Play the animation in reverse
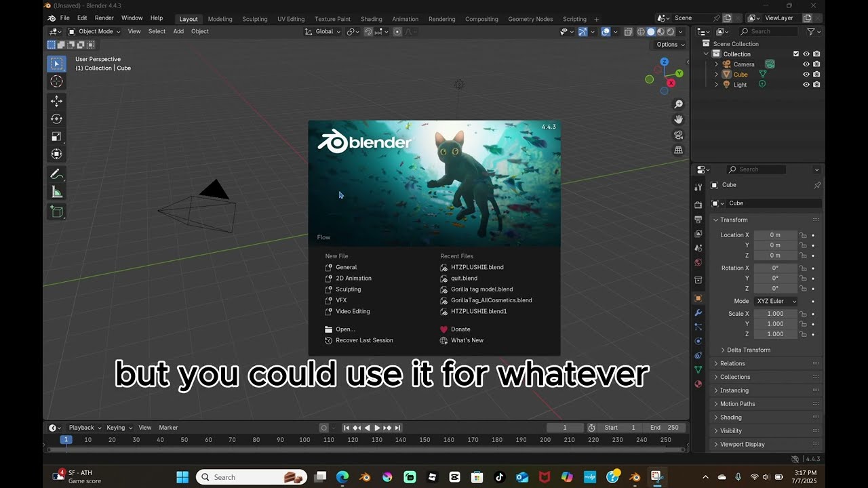 pyautogui.click(x=367, y=428)
